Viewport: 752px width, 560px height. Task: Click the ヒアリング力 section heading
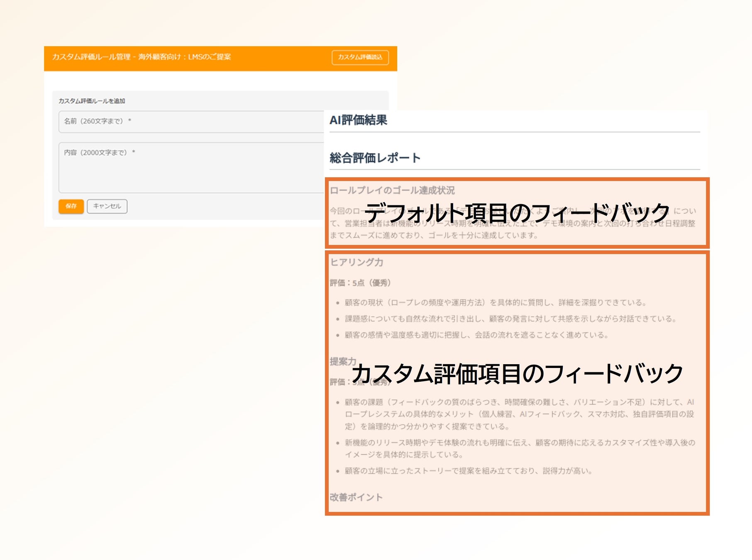(x=356, y=262)
